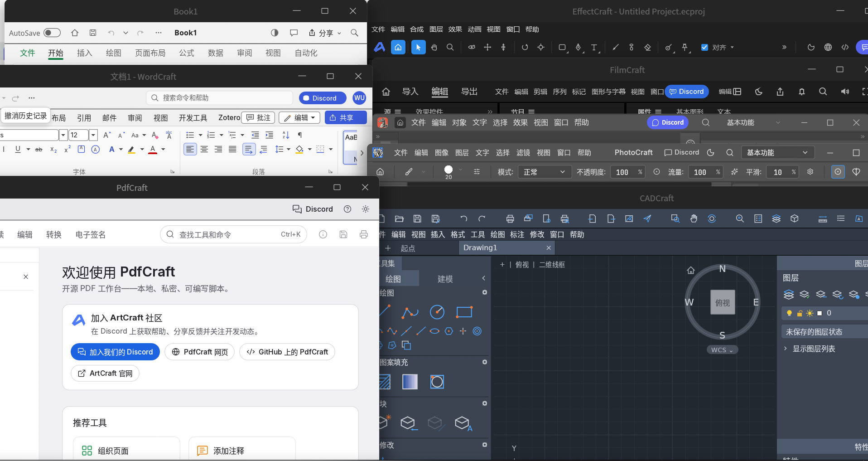The height and width of the screenshot is (461, 868).
Task: Click the FilmCraft notification bell icon
Action: coord(801,92)
